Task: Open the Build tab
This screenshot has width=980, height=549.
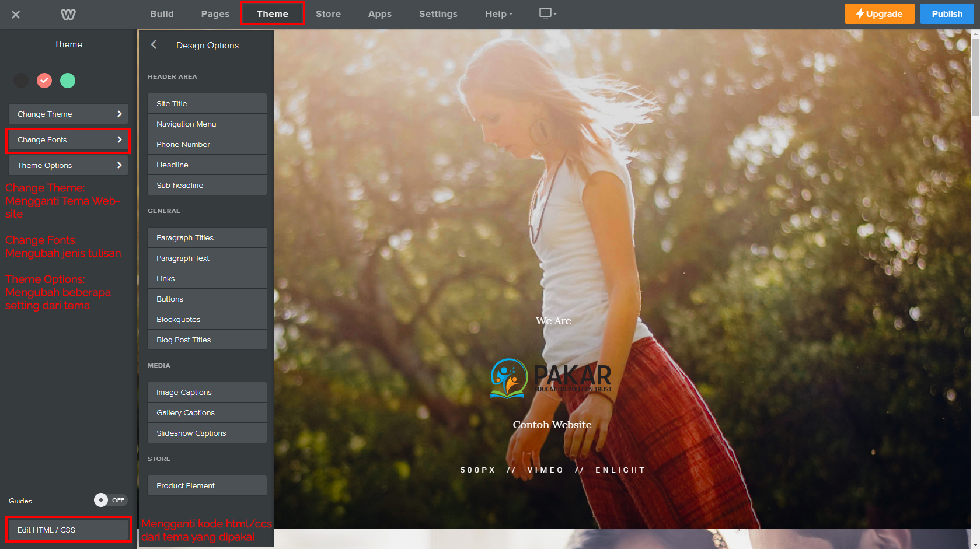Action: (162, 14)
